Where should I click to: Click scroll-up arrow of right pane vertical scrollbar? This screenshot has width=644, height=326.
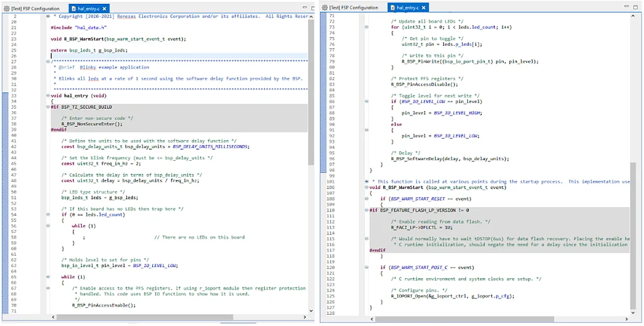pyautogui.click(x=634, y=16)
